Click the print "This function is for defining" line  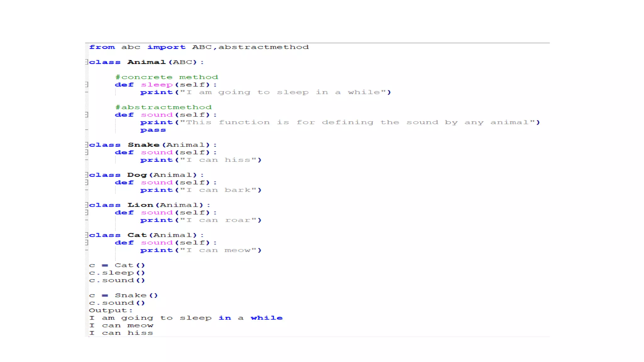tap(340, 123)
